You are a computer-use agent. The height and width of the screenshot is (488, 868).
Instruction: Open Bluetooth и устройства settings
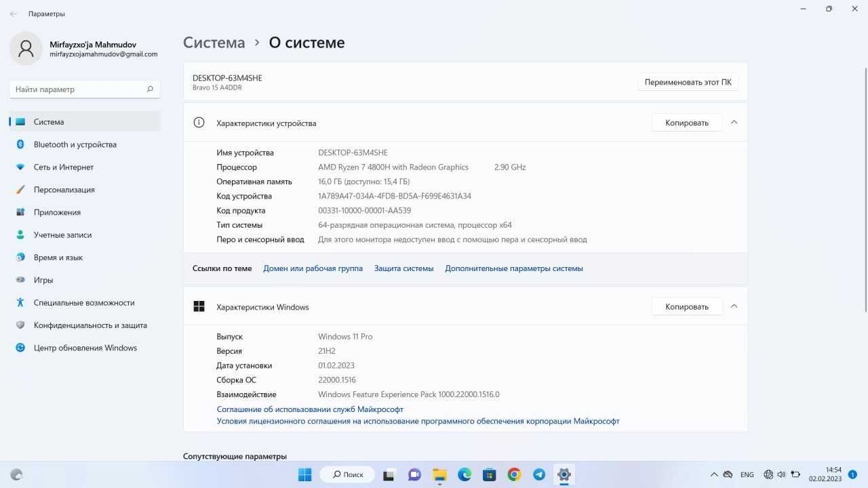[85, 144]
